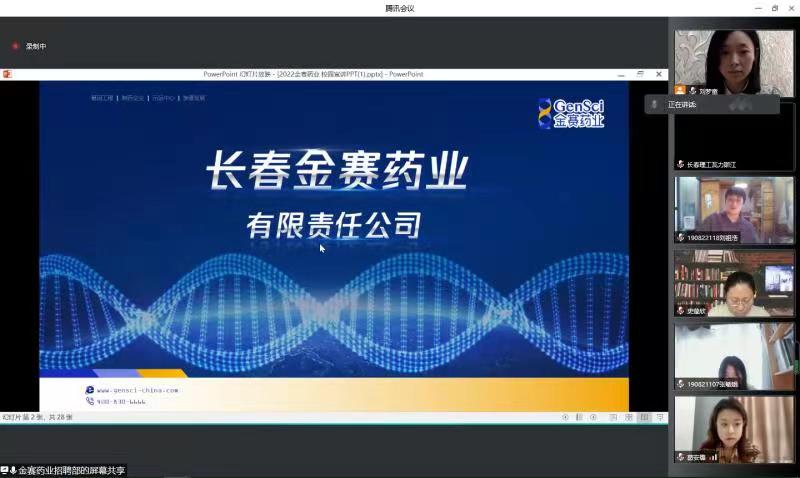Click the second navigation item on slide header
This screenshot has height=478, width=800.
tap(133, 98)
